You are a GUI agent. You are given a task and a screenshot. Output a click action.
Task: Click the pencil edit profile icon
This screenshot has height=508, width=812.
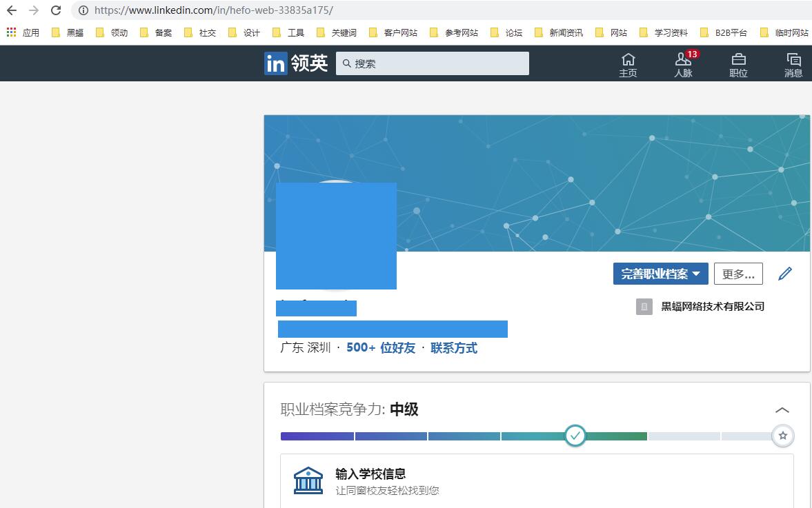tap(784, 273)
